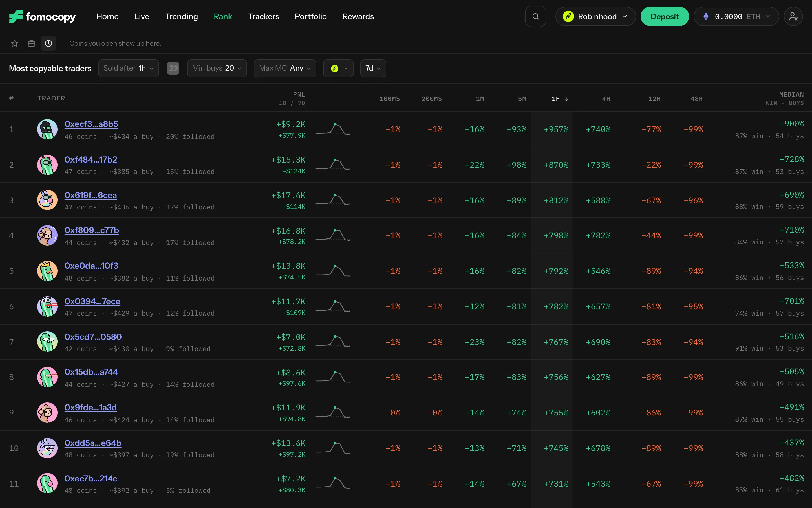Show holdings via briefcase icon

point(32,43)
